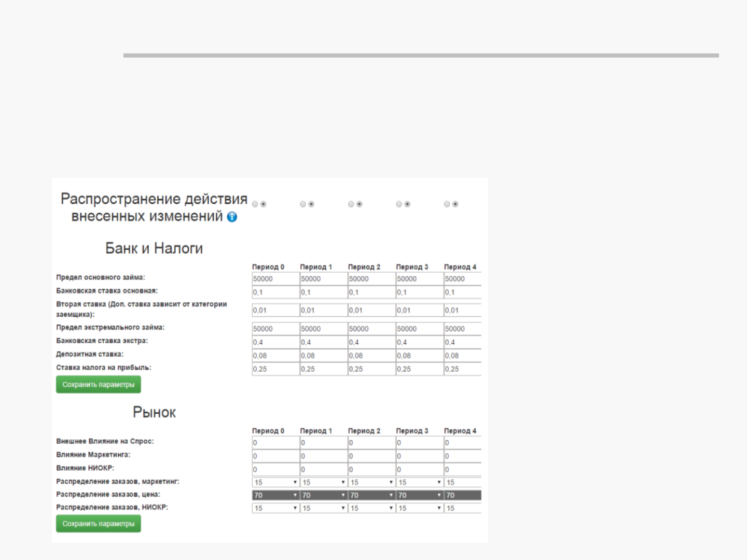Click the Период 1 main bank rate field

[323, 292]
